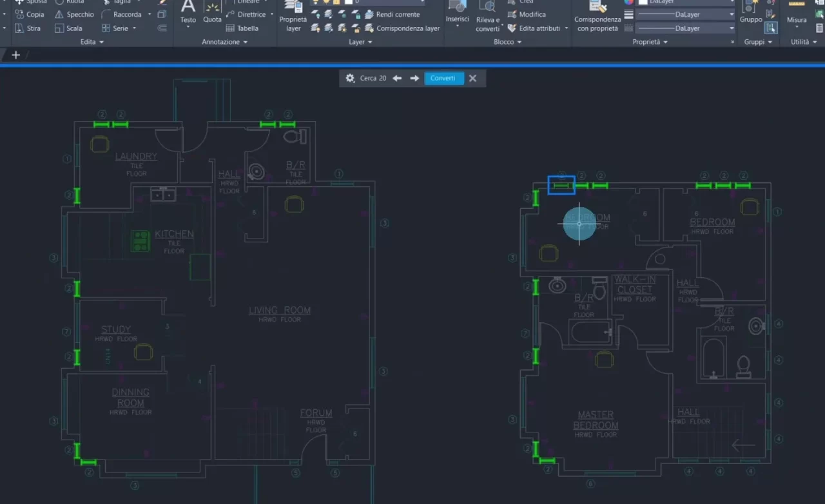The height and width of the screenshot is (504, 825).
Task: Open the DaLayer lineweight dropdown
Action: (732, 14)
